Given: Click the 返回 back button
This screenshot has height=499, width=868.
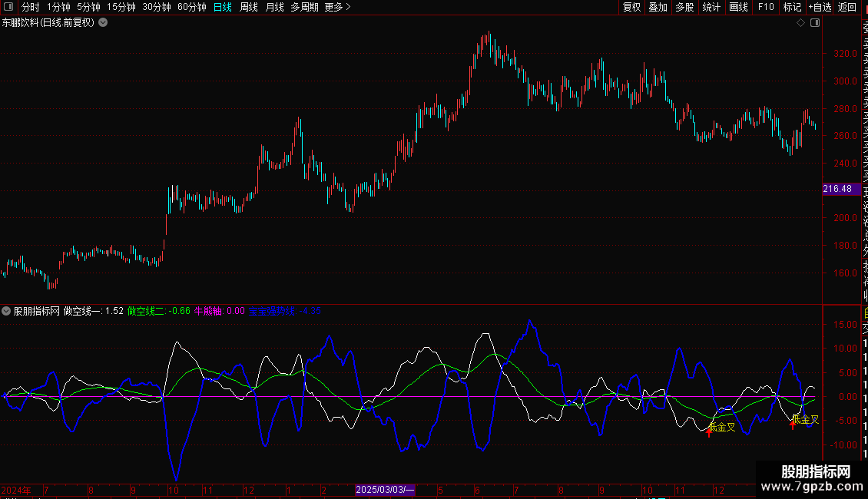Looking at the screenshot, I should (847, 7).
